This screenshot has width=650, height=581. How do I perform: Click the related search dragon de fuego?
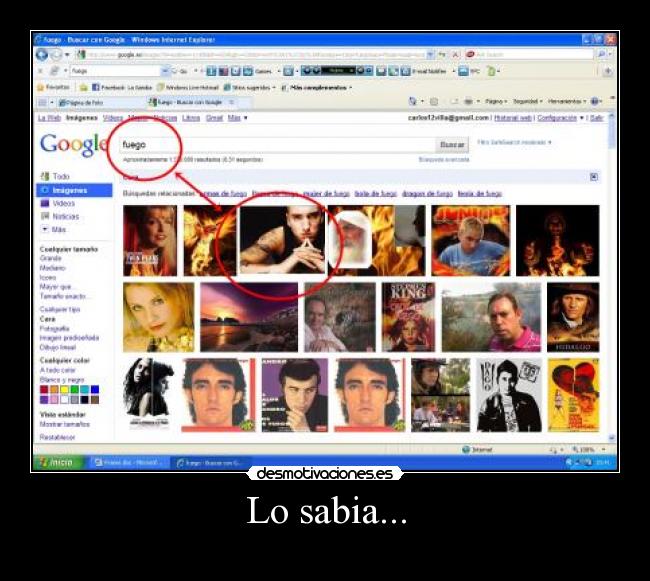tap(427, 194)
